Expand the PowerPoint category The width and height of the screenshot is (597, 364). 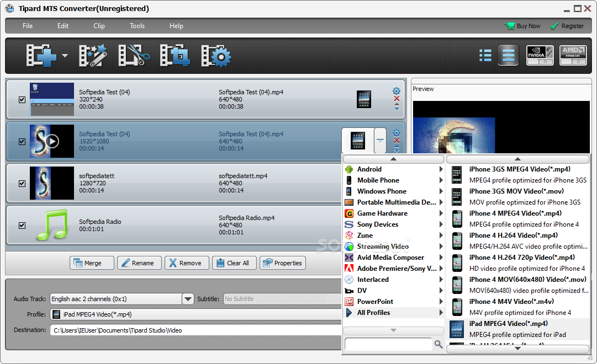394,302
